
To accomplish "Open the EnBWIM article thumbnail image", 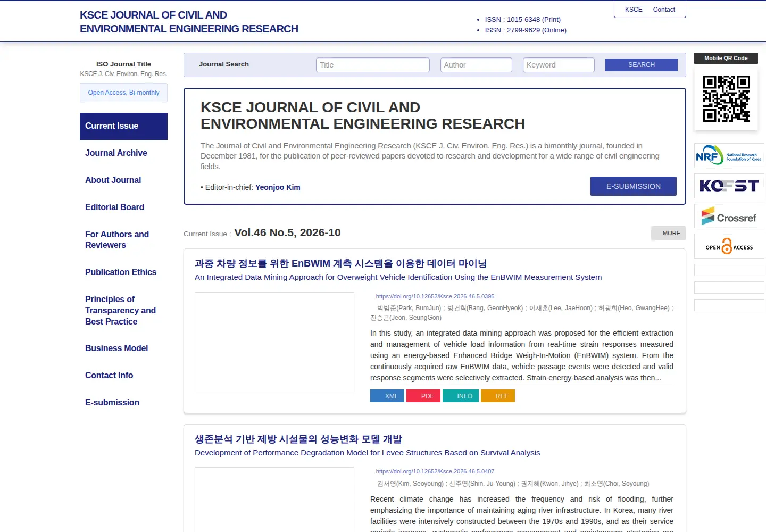I will [x=274, y=343].
